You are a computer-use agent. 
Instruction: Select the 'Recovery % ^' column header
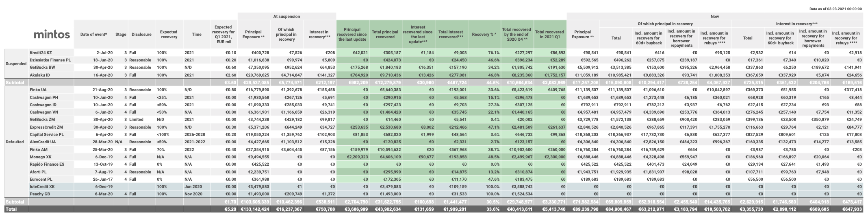click(x=484, y=35)
